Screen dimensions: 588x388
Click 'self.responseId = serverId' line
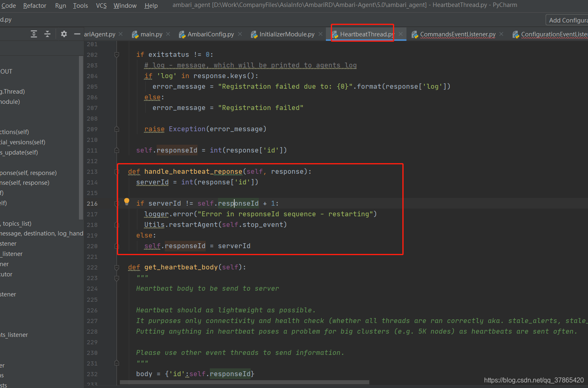pyautogui.click(x=197, y=246)
